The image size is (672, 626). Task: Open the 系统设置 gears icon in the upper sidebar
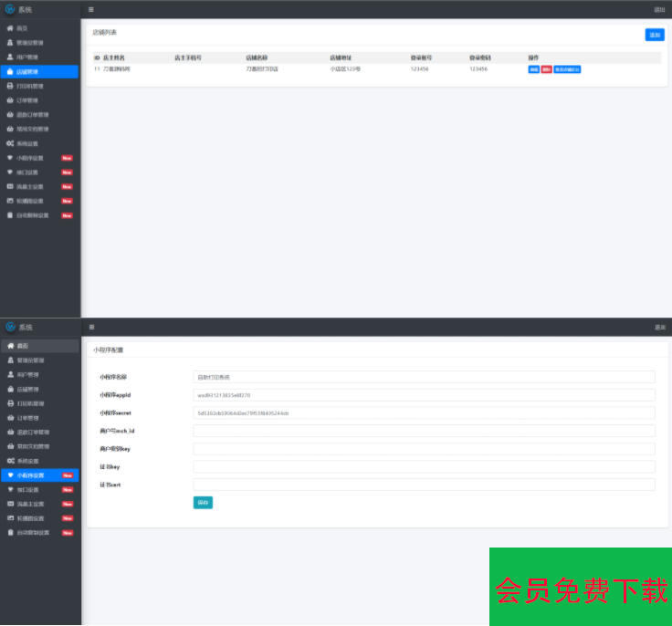10,143
